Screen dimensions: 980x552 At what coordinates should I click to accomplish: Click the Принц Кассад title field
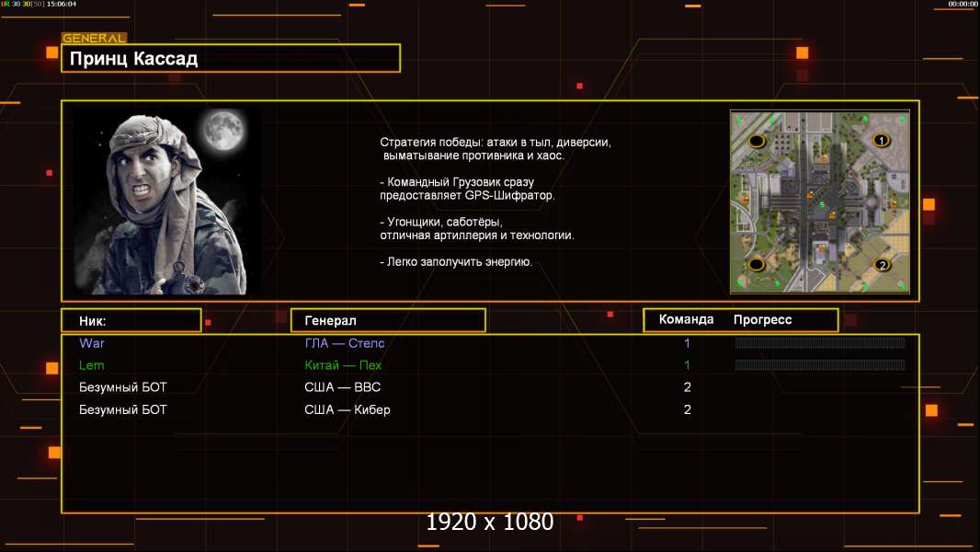(x=230, y=59)
